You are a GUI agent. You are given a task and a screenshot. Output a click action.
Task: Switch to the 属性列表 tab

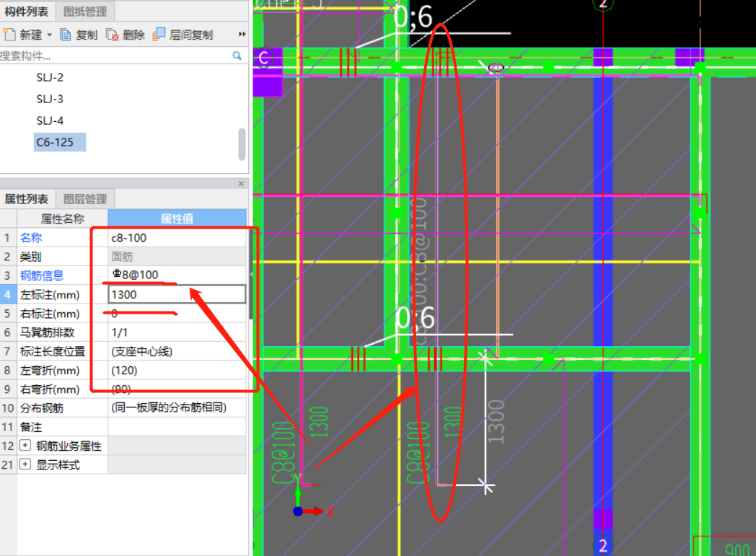click(27, 199)
